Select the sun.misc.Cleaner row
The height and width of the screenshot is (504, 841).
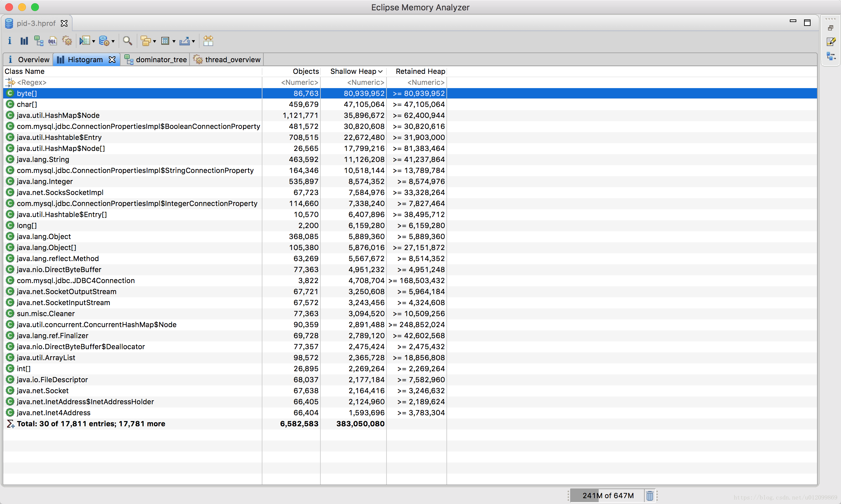click(x=410, y=314)
